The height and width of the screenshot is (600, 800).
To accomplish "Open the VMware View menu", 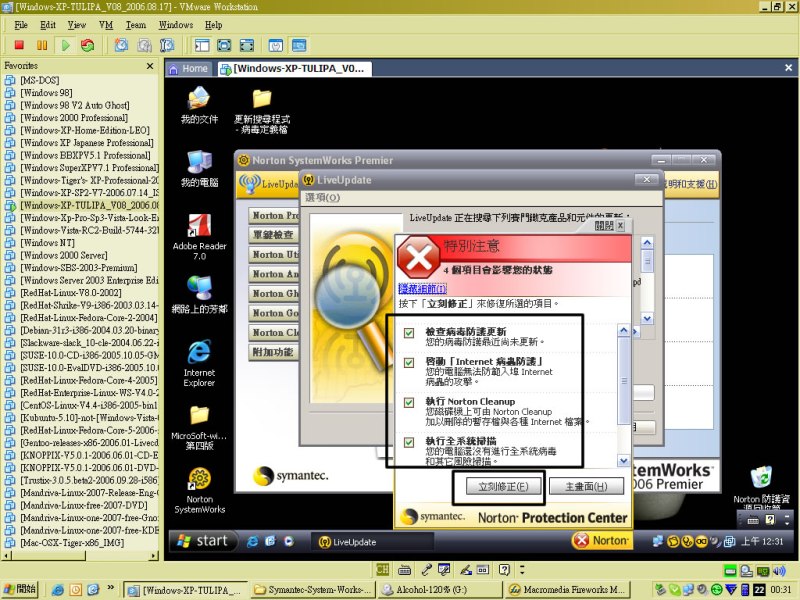I will [x=77, y=24].
